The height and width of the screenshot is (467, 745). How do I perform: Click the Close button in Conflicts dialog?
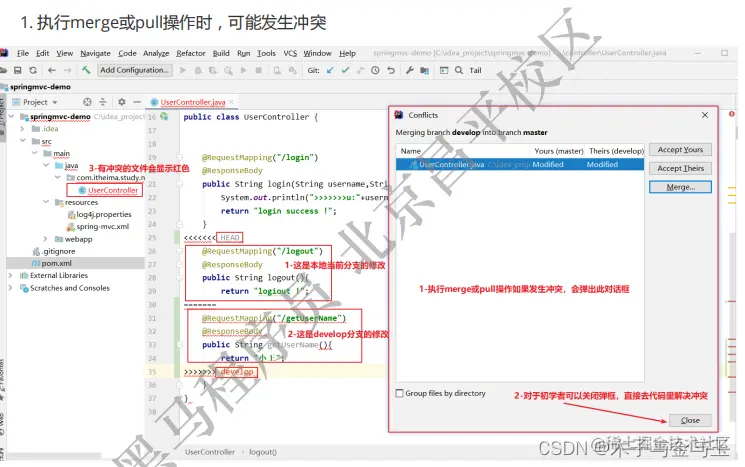(x=690, y=420)
